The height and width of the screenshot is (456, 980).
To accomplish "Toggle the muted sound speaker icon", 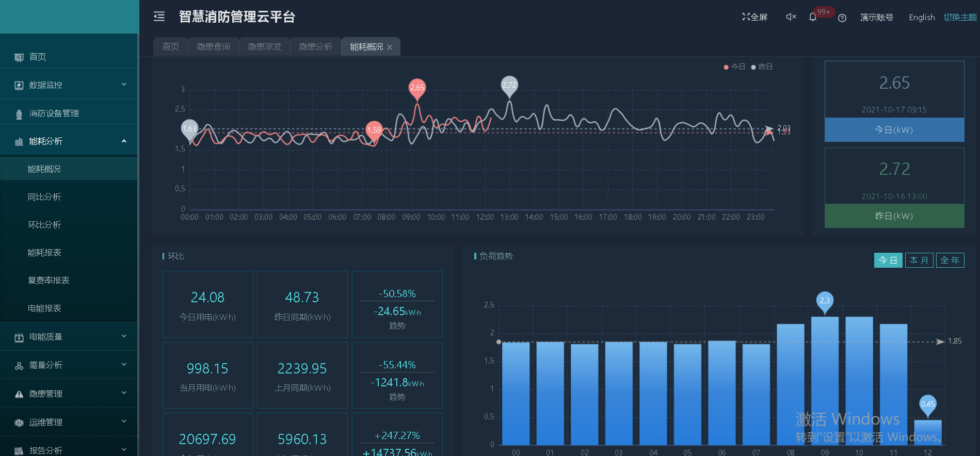I will tap(791, 17).
